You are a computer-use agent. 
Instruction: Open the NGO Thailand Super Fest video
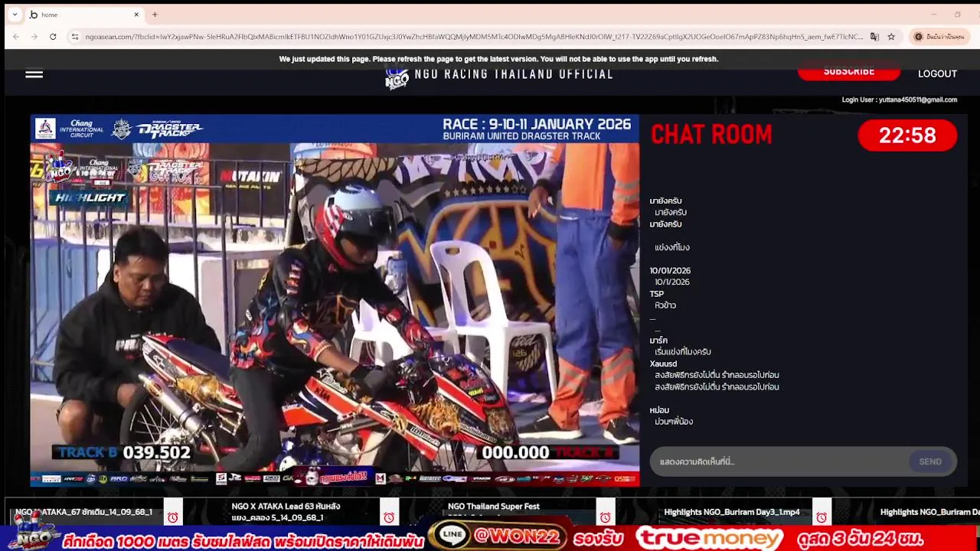(493, 507)
